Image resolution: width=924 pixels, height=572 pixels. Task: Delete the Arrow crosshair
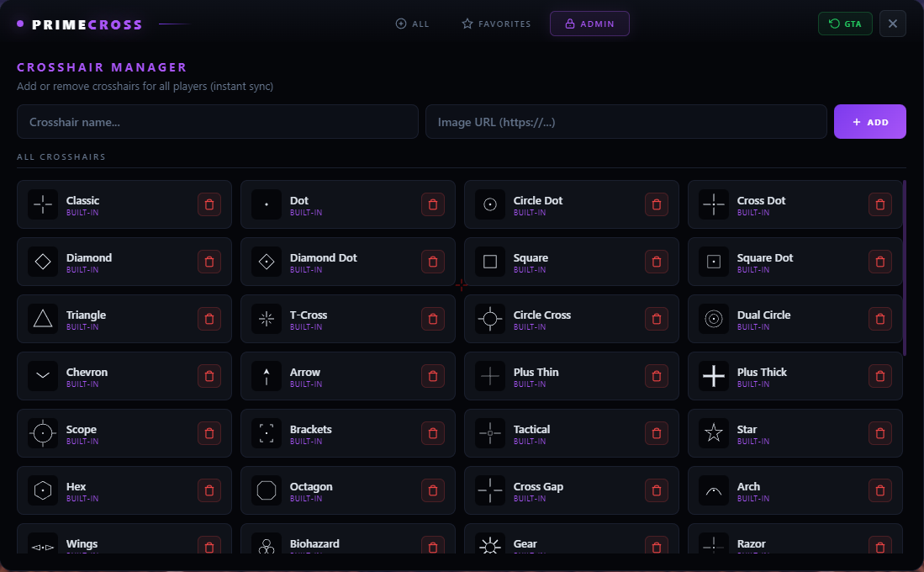[x=433, y=376]
